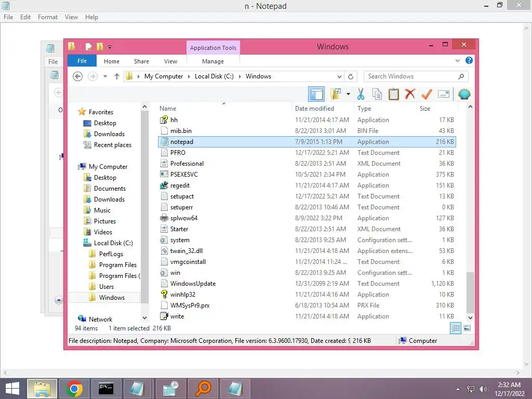Open the Explorer Help question mark icon

(469, 60)
